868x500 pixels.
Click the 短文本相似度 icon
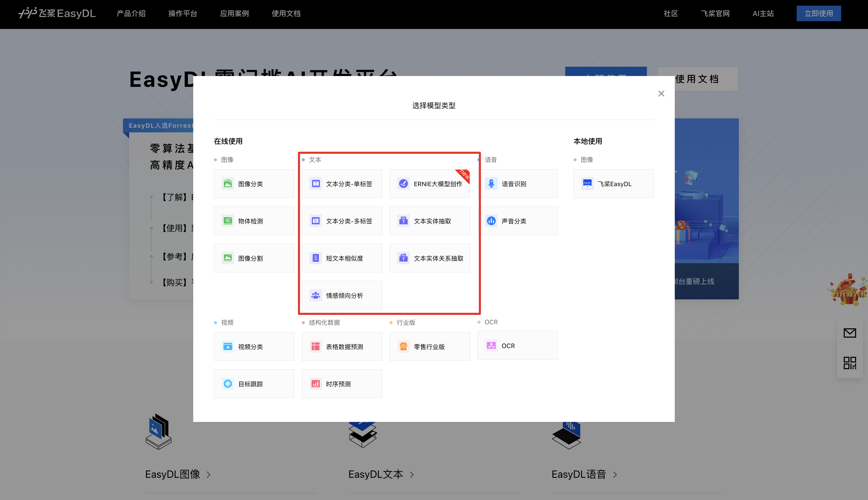click(x=315, y=258)
